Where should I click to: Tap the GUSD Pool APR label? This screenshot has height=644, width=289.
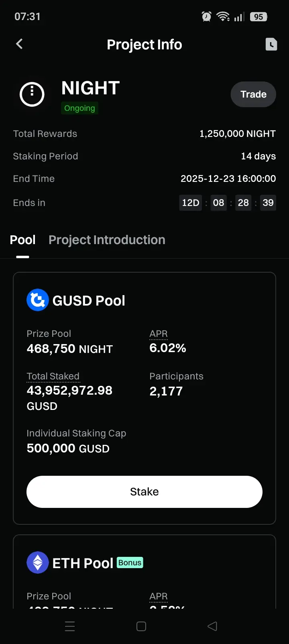coord(159,334)
